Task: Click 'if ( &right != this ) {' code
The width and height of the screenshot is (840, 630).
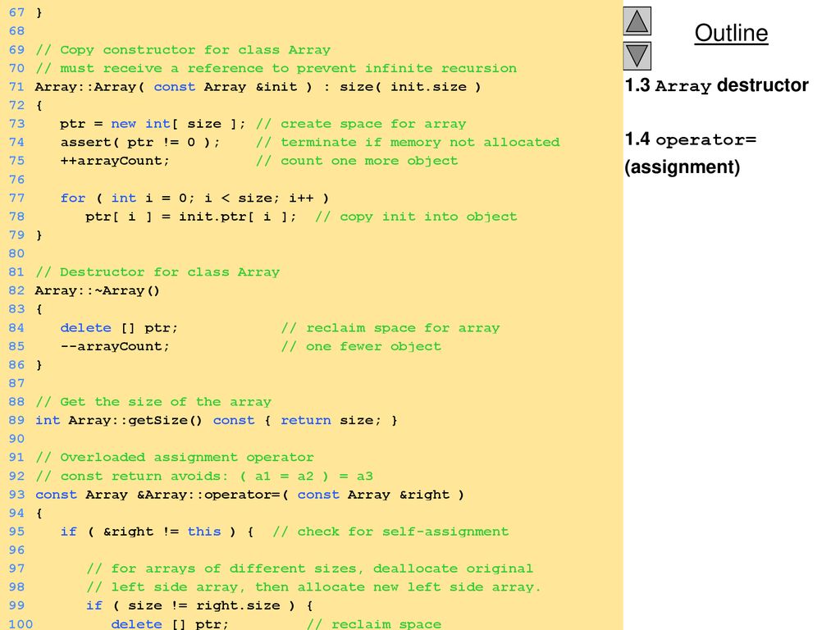Action: (157, 532)
